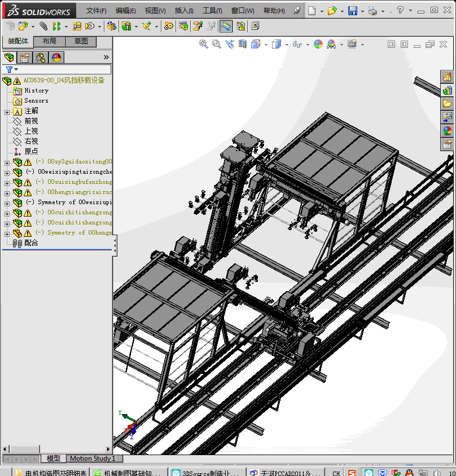This screenshot has width=456, height=476.
Task: Select the 配合 mates item in tree
Action: click(30, 243)
